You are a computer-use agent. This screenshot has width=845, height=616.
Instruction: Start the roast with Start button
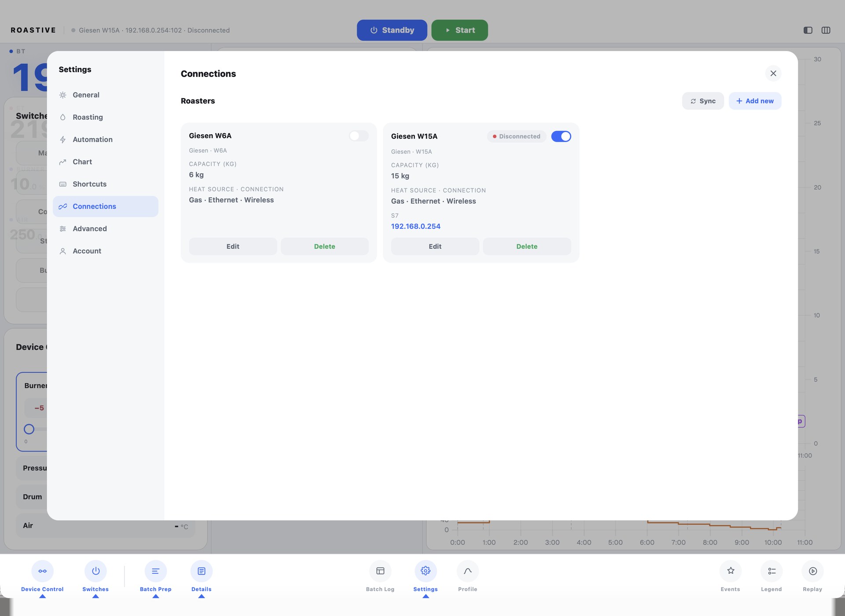point(459,30)
